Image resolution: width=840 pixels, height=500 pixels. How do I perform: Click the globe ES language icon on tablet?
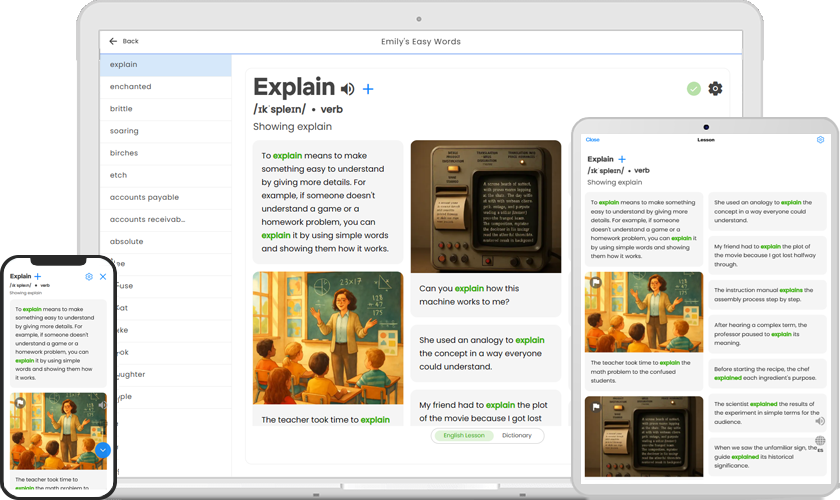click(x=820, y=442)
